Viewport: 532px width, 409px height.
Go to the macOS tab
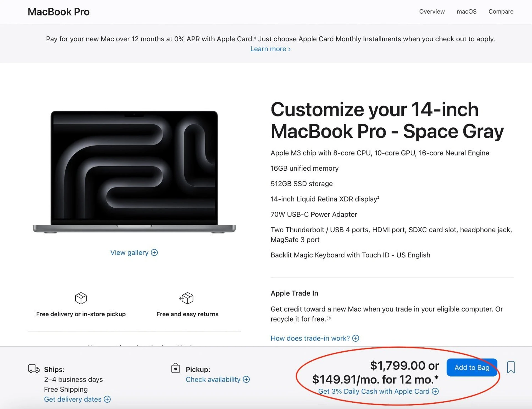tap(467, 12)
